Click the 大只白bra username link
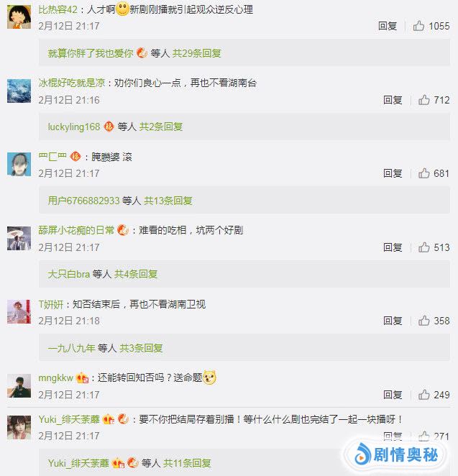This screenshot has height=476, width=458. click(69, 274)
